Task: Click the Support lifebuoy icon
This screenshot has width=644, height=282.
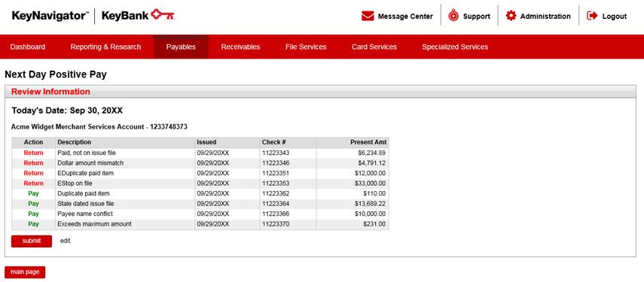Action: coord(453,16)
